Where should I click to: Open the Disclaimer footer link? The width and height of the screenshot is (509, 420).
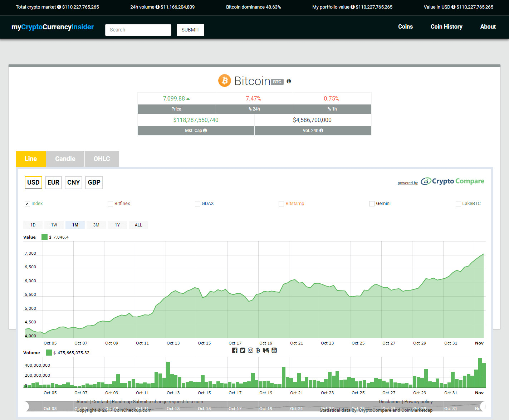[x=390, y=402]
